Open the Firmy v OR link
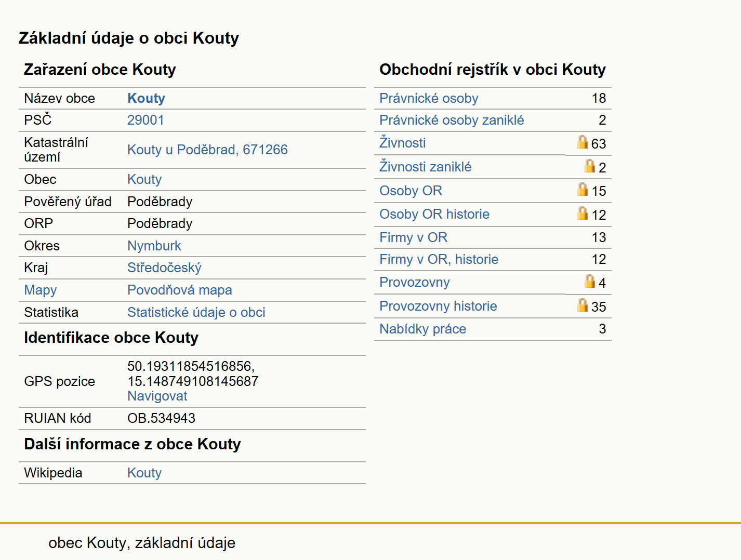The height and width of the screenshot is (560, 741). [x=413, y=237]
